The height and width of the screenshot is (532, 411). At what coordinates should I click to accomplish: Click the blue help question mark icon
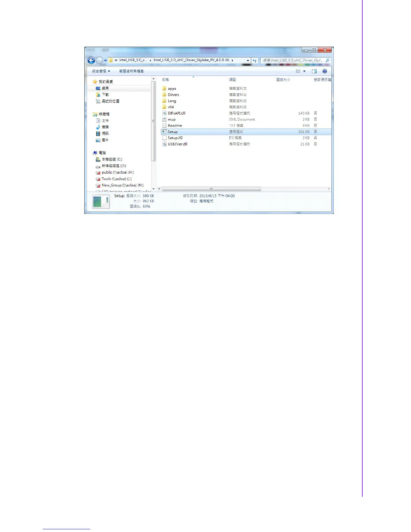[325, 71]
